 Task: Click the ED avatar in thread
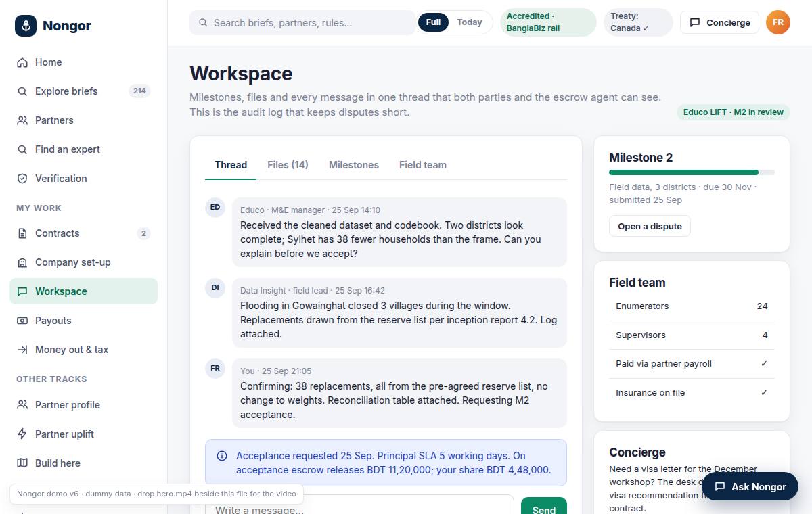pos(215,207)
